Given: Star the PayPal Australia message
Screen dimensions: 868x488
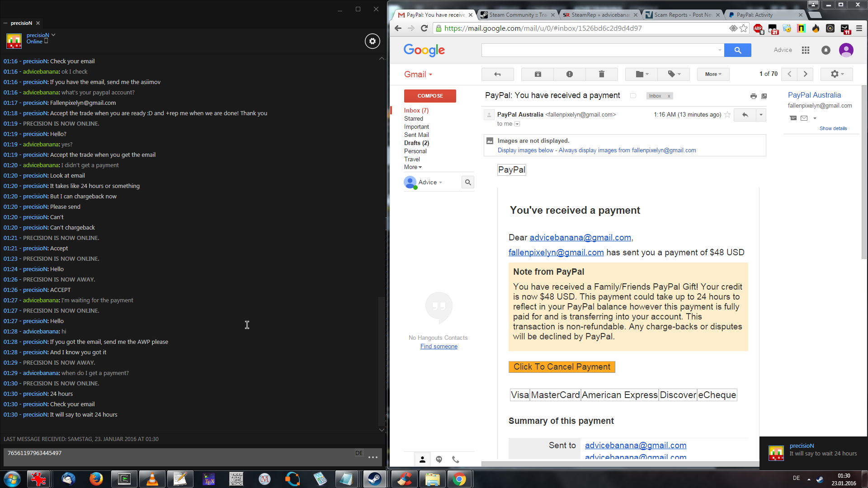Looking at the screenshot, I should click(727, 115).
